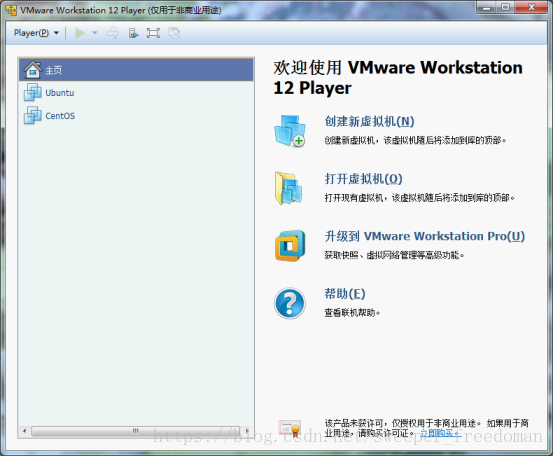Click the library scrollbar right arrow
Screen dimensions: 554x456
[247, 431]
